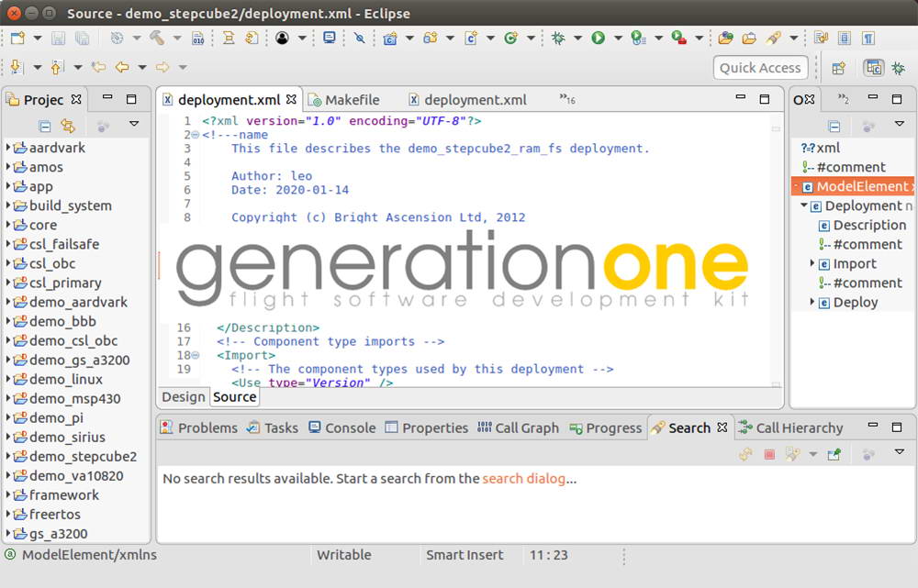
Task: Click the Profile run icon
Action: 638,39
